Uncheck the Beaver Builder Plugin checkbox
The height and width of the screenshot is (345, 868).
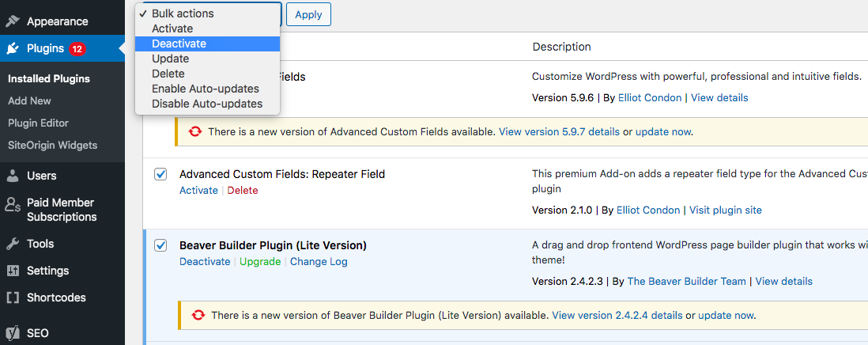coord(160,245)
